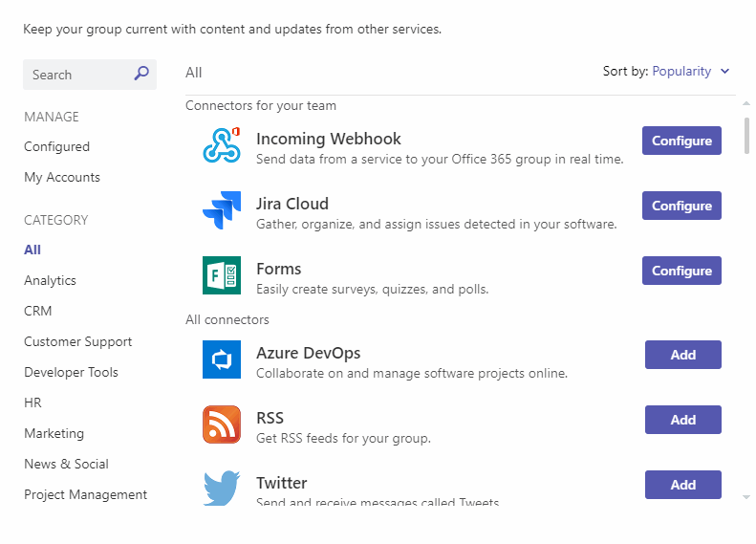The image size is (756, 544).
Task: Configure the Jira Cloud connector
Action: click(x=681, y=206)
